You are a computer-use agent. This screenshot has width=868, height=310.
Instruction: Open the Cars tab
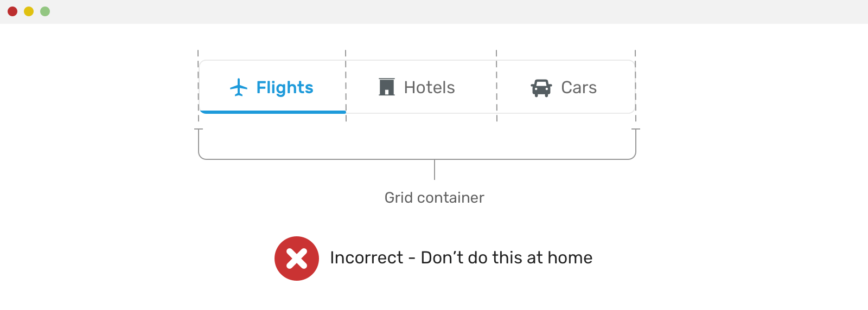click(579, 87)
